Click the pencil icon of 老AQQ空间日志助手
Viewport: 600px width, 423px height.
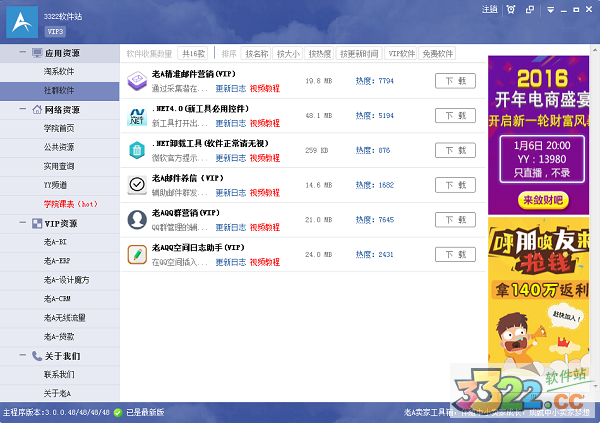[137, 255]
